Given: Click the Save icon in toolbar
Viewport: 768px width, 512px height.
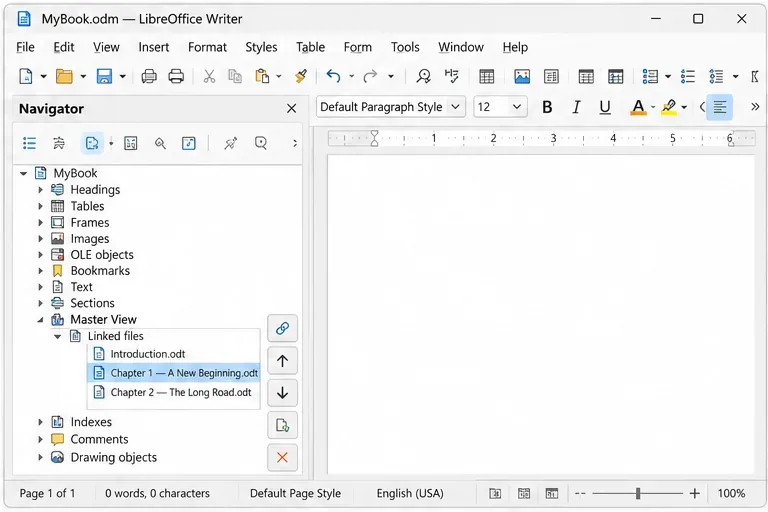Looking at the screenshot, I should [104, 76].
